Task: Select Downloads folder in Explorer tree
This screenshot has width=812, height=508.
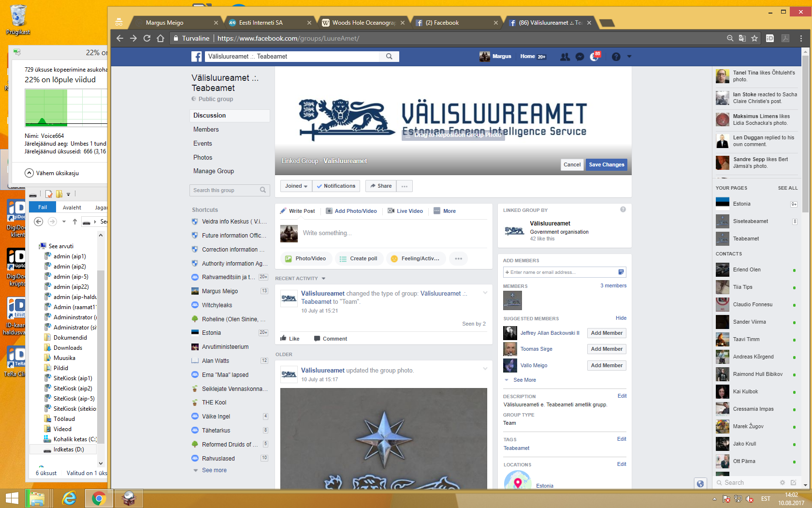Action: tap(68, 348)
